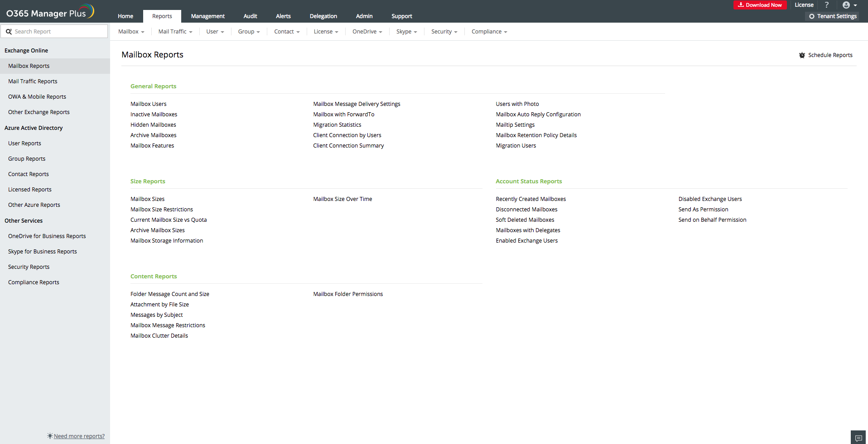Screen dimensions: 868x444
Task: Select Licensed Reports in the sidebar
Action: (x=29, y=190)
